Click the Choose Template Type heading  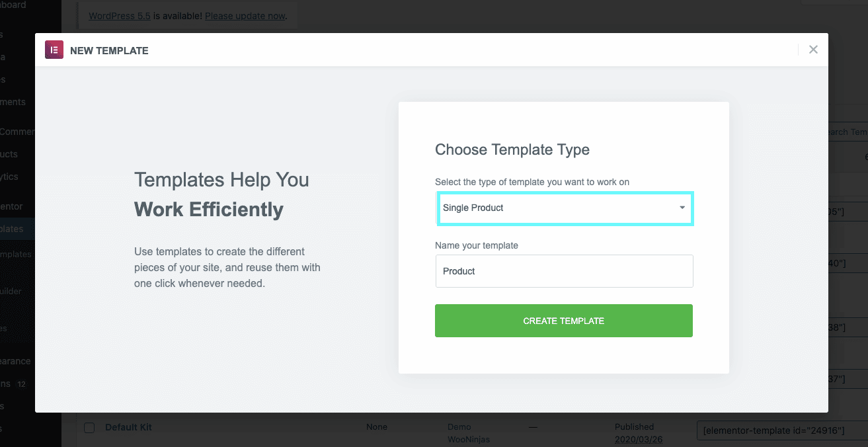coord(512,150)
